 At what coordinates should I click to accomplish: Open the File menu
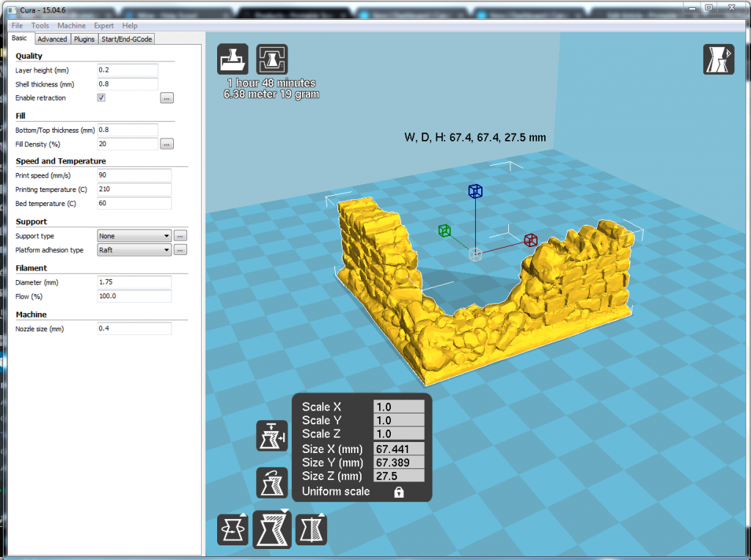[x=18, y=26]
